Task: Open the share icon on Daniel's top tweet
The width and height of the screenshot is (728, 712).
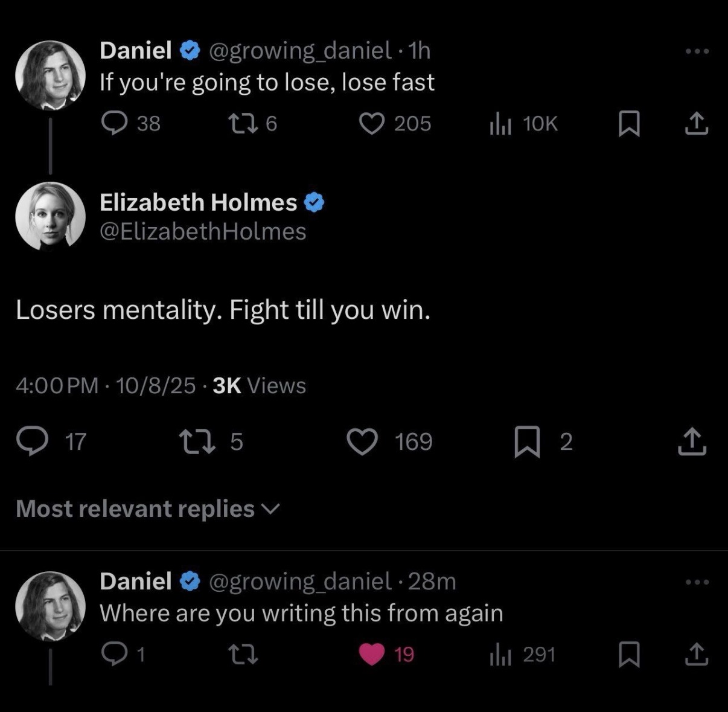Action: [x=697, y=124]
